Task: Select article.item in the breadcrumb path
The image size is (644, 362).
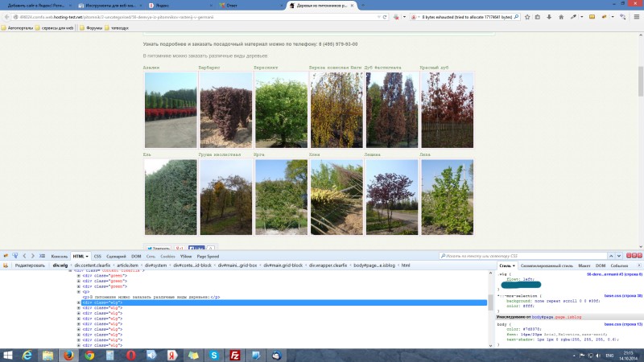Action: click(127, 265)
